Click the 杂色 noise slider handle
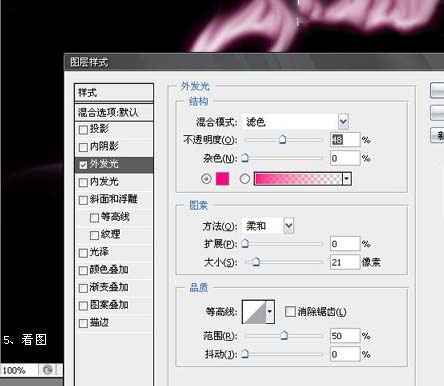444x386 pixels. (245, 158)
